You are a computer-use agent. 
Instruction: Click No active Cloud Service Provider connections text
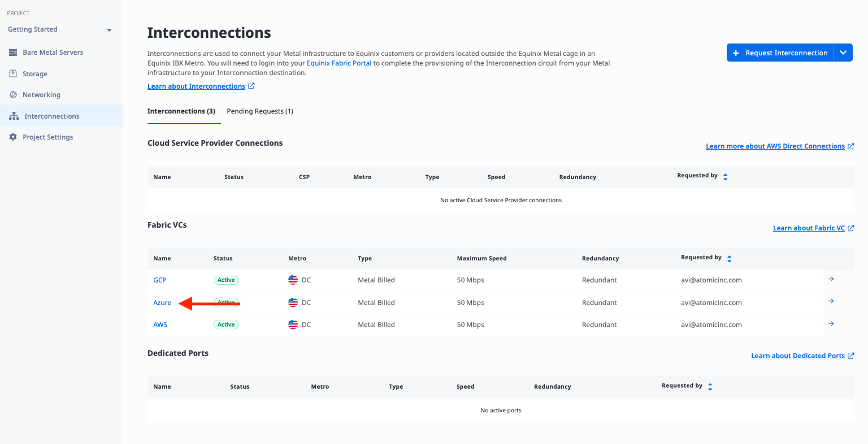501,201
